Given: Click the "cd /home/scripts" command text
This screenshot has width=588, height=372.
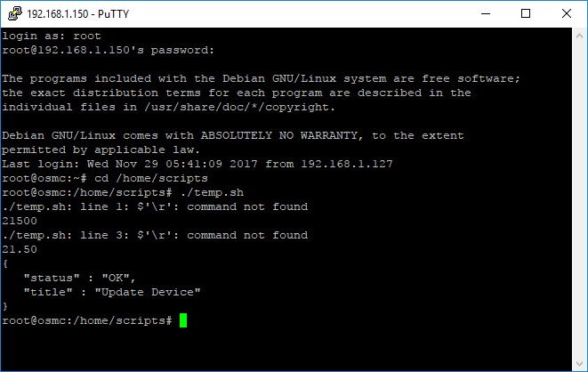Looking at the screenshot, I should click(x=150, y=178).
